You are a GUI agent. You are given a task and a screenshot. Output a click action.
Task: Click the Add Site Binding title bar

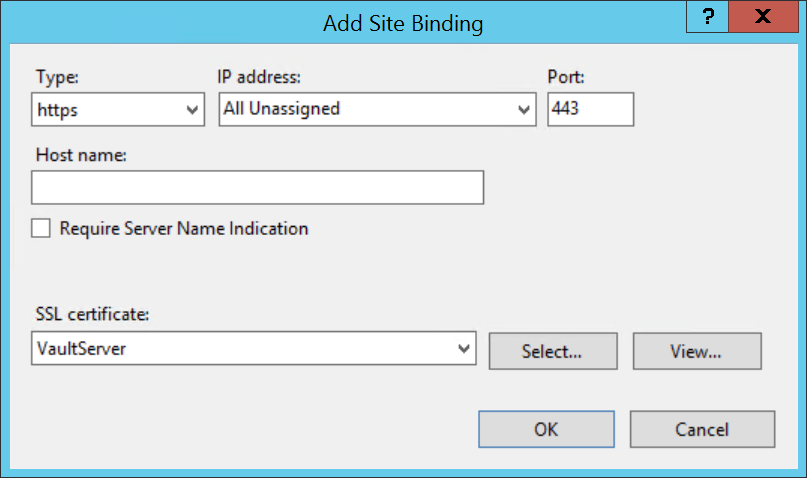402,23
